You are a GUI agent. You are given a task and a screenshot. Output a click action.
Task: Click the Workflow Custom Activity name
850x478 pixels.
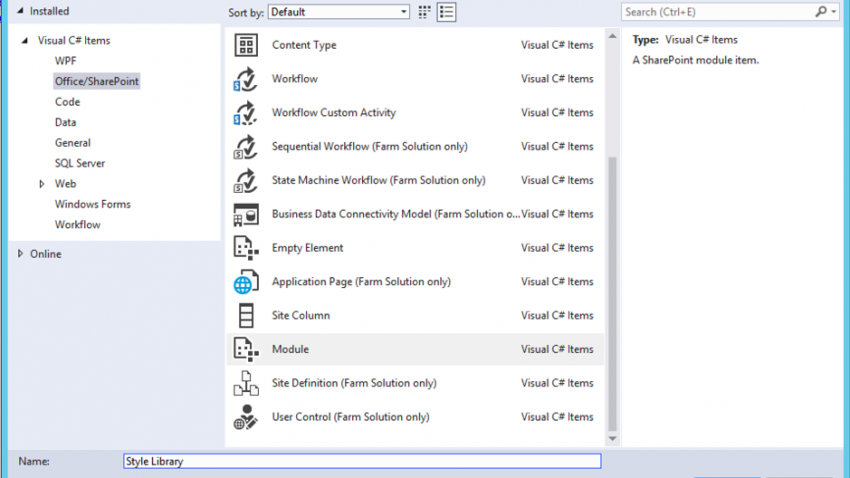tap(334, 113)
